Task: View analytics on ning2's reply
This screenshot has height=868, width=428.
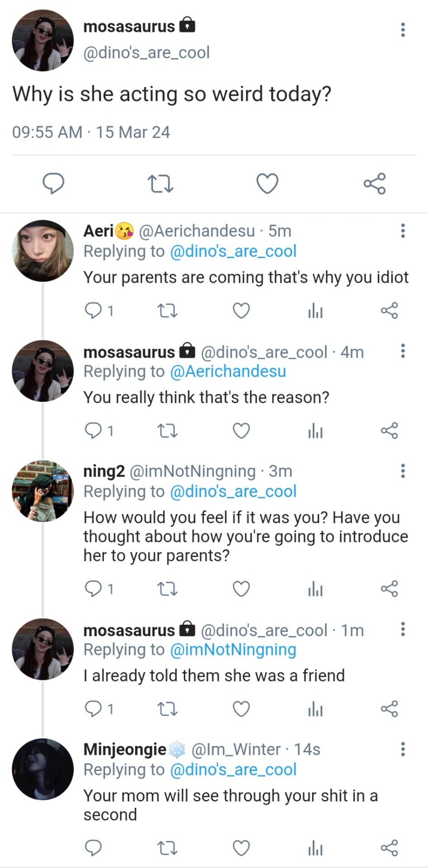Action: (x=315, y=589)
